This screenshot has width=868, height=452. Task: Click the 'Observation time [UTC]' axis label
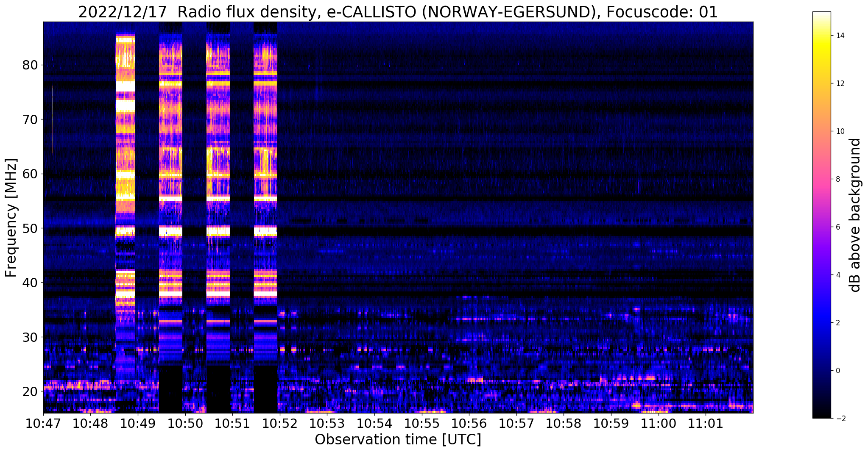point(398,439)
